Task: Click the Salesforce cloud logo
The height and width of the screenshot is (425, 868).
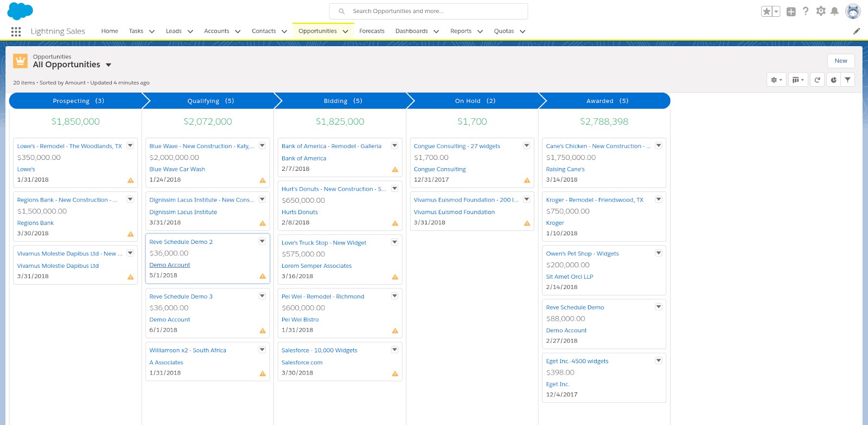Action: 20,11
